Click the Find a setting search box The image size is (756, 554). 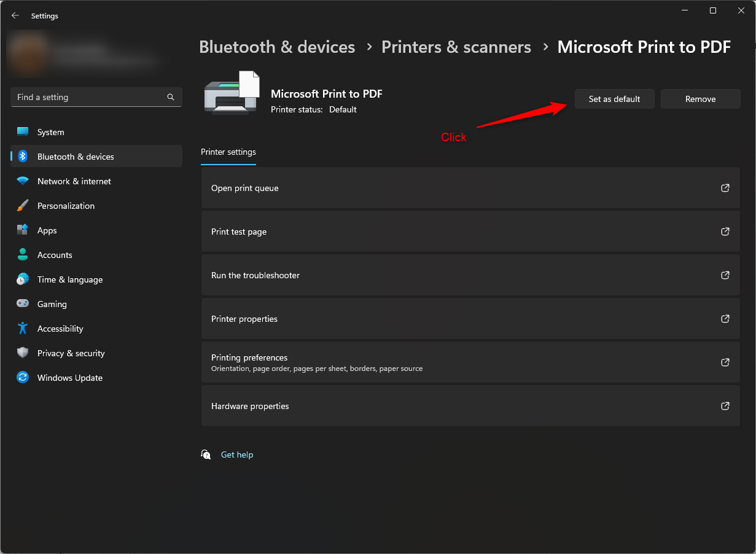[96, 97]
